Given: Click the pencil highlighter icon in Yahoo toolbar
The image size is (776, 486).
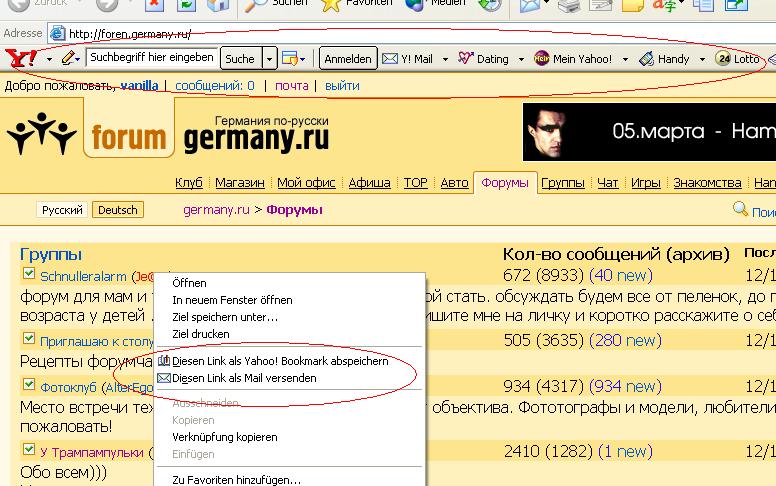Looking at the screenshot, I should (67, 59).
